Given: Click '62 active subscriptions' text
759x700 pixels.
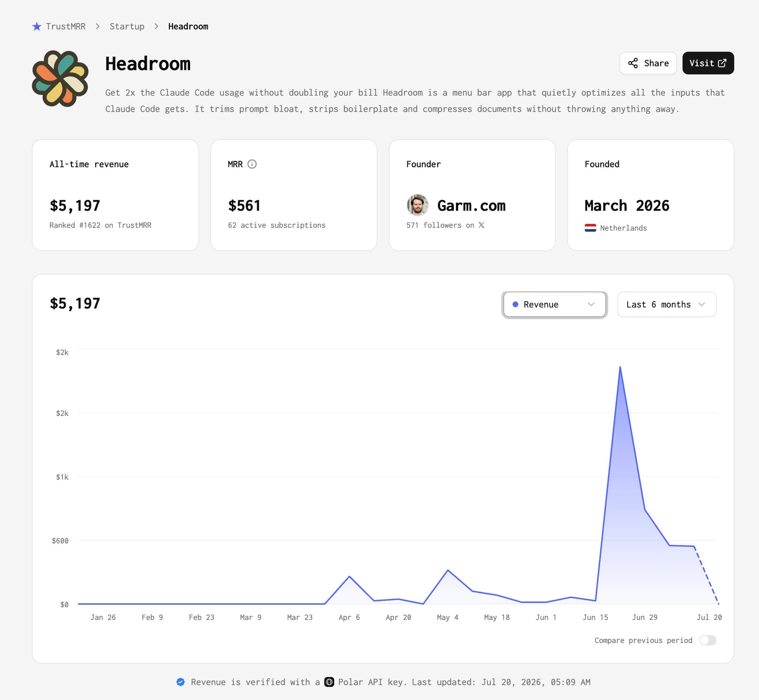Looking at the screenshot, I should point(276,225).
